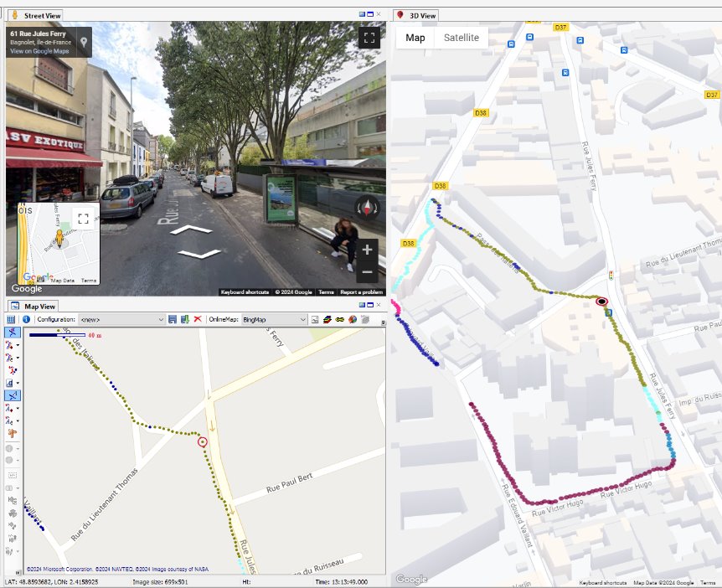The width and height of the screenshot is (722, 588).
Task: Toggle the highlighted line-with-A tool
Action: pyautogui.click(x=12, y=395)
